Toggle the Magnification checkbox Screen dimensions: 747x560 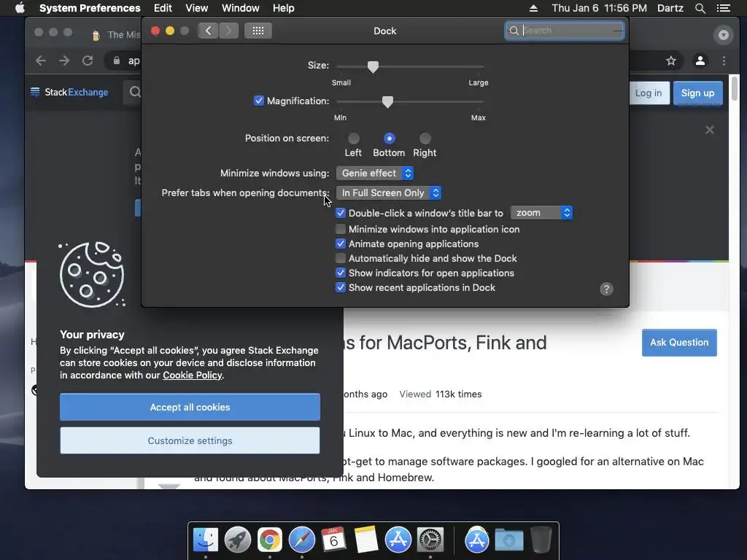[259, 101]
